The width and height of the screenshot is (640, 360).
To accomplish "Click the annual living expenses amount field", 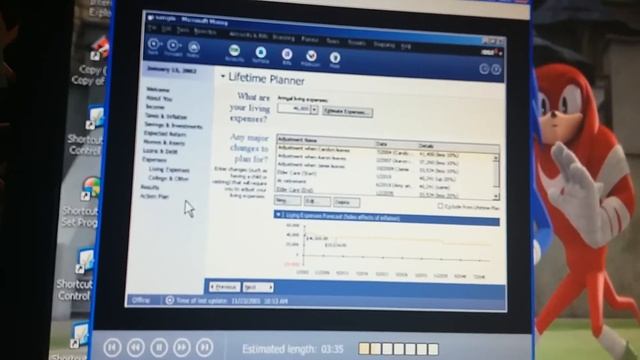I will pos(294,109).
